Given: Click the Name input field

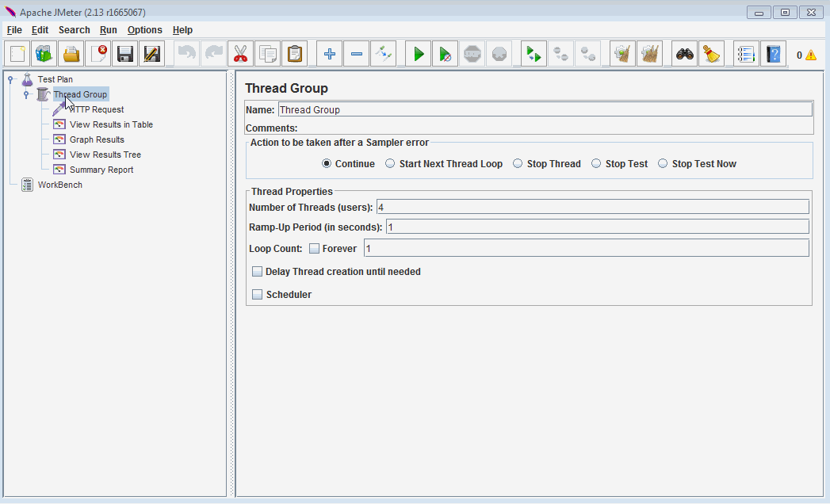Looking at the screenshot, I should (545, 109).
